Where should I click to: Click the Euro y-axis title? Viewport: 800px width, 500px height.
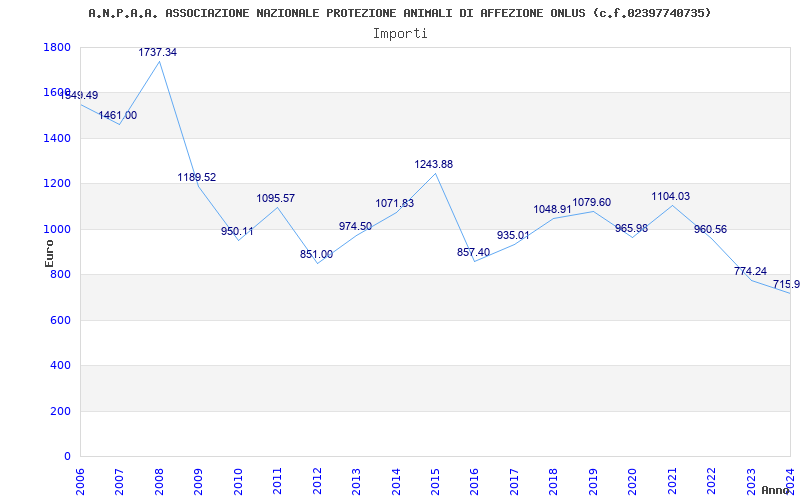[49, 253]
